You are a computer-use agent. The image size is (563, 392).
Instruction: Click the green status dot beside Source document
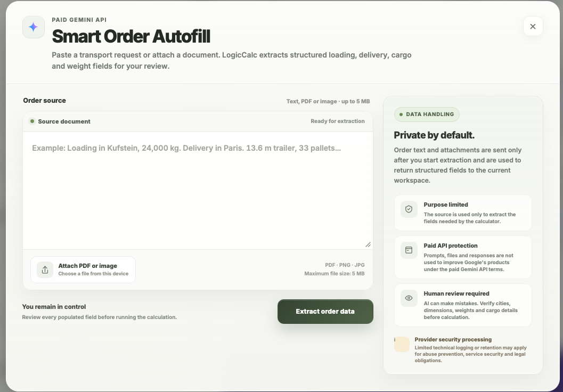[x=32, y=121]
